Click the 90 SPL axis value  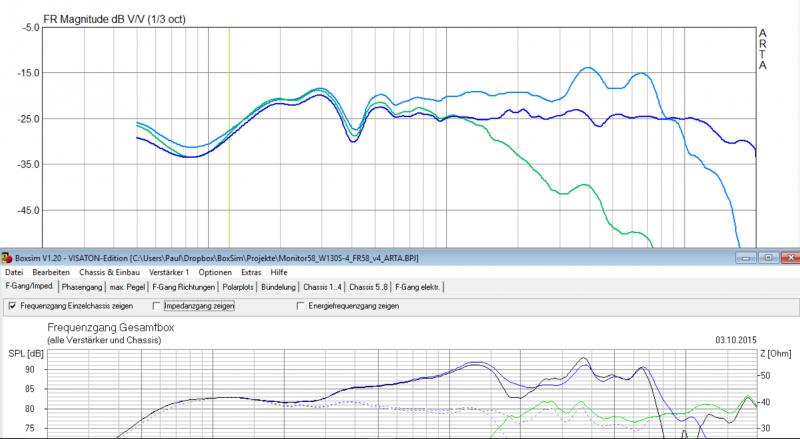pos(29,369)
